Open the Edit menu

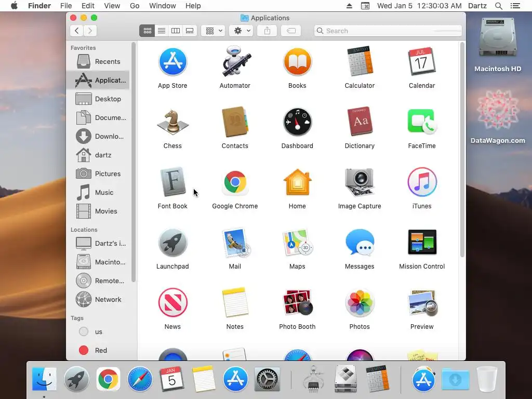(88, 6)
